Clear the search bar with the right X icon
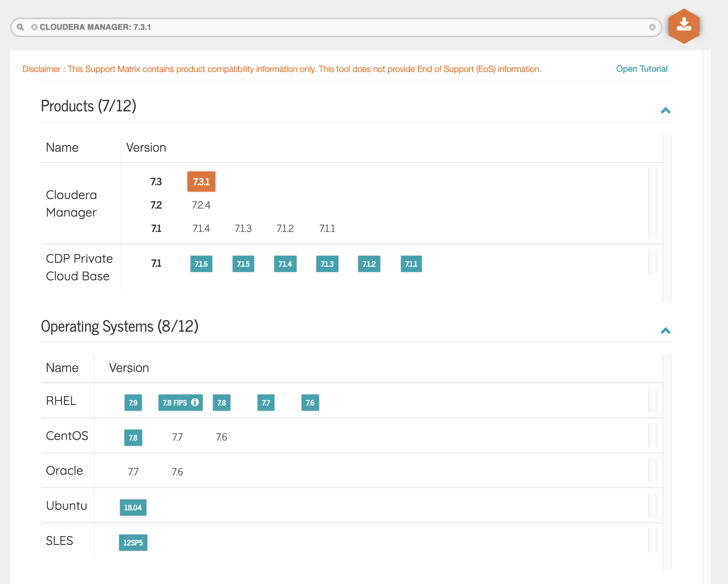Viewport: 728px width, 584px height. [652, 27]
